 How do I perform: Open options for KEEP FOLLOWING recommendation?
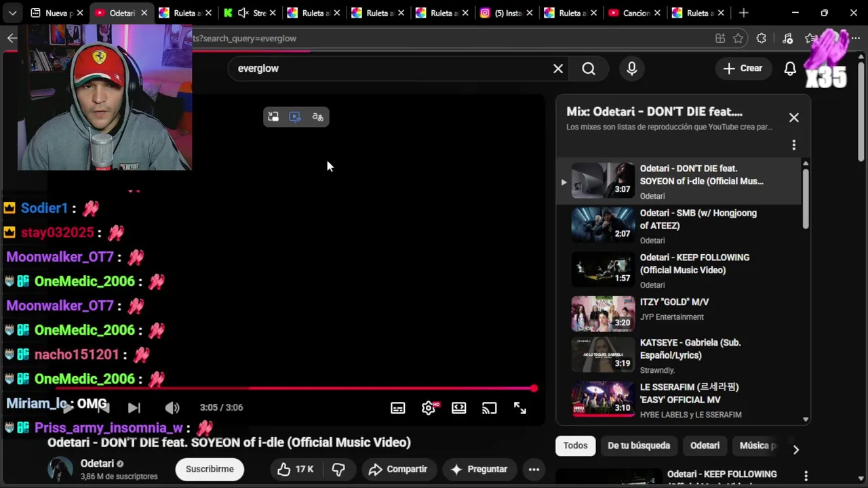pyautogui.click(x=806, y=476)
